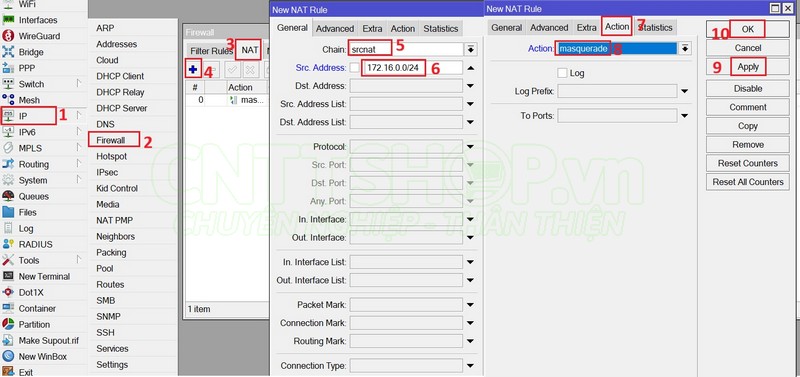Expand the Protocol field

(470, 147)
